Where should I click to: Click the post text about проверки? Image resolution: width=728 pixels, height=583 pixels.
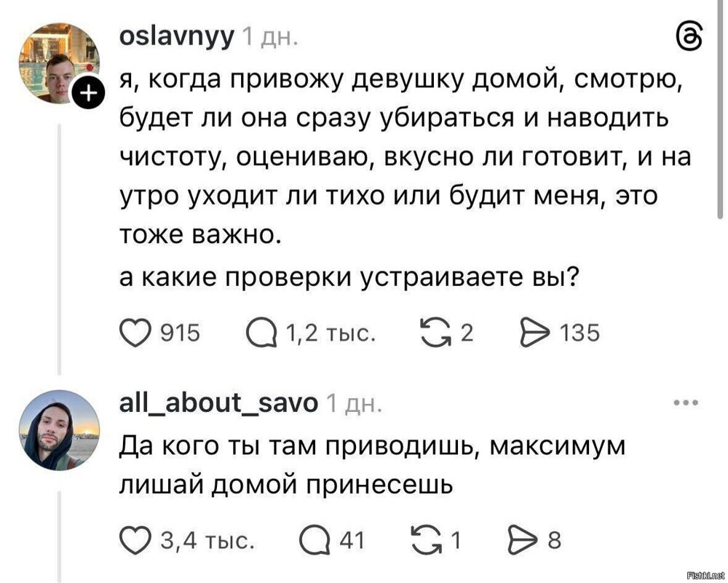pos(349,277)
